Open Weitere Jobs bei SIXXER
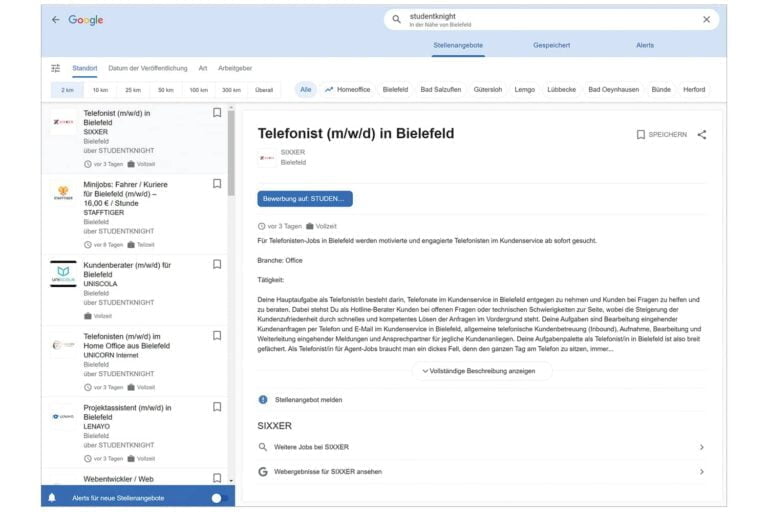 pyautogui.click(x=480, y=447)
